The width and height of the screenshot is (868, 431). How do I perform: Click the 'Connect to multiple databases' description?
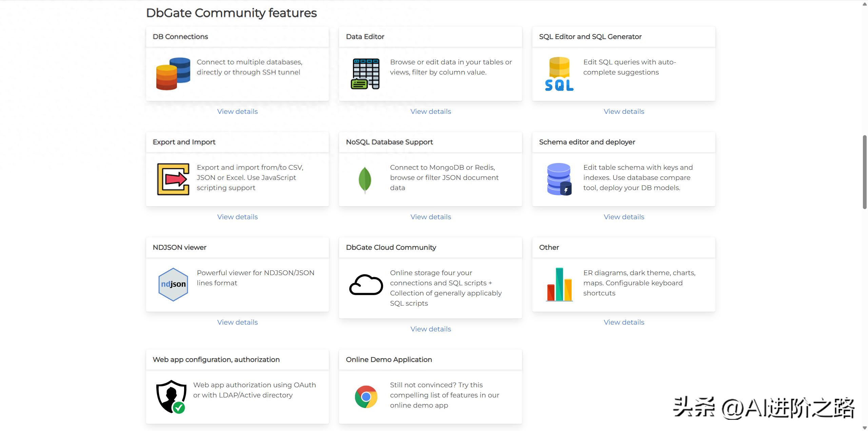point(250,67)
